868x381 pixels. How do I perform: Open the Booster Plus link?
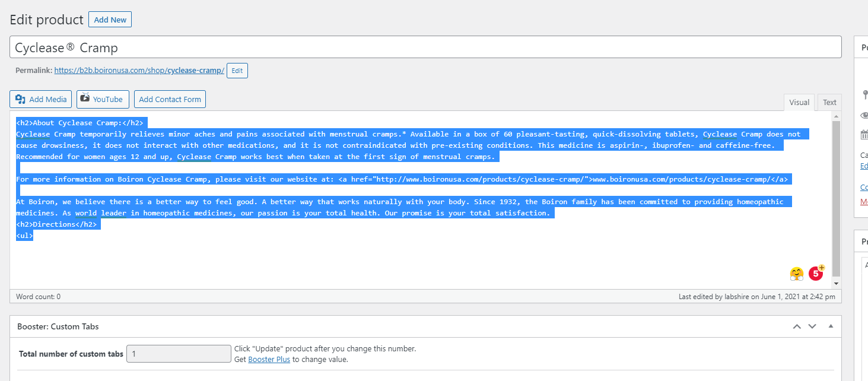(x=269, y=359)
